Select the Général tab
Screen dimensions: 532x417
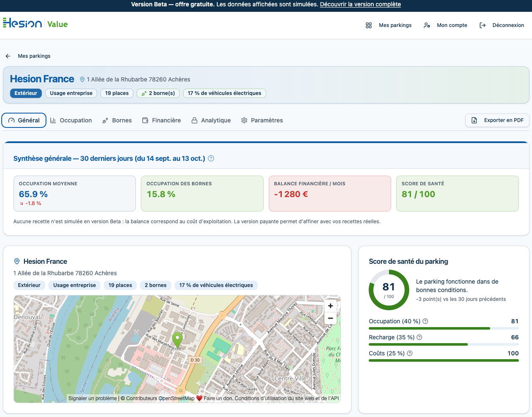[x=24, y=120]
